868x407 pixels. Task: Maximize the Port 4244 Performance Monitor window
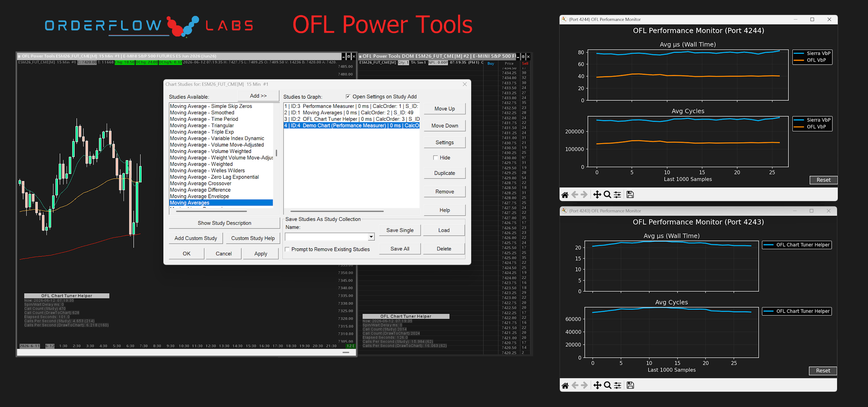(x=812, y=20)
